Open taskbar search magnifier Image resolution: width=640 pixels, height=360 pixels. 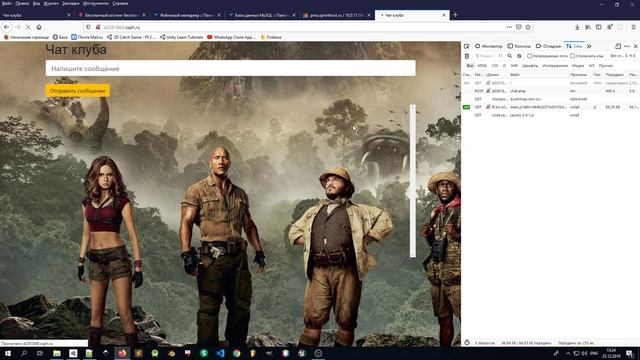coord(24,353)
